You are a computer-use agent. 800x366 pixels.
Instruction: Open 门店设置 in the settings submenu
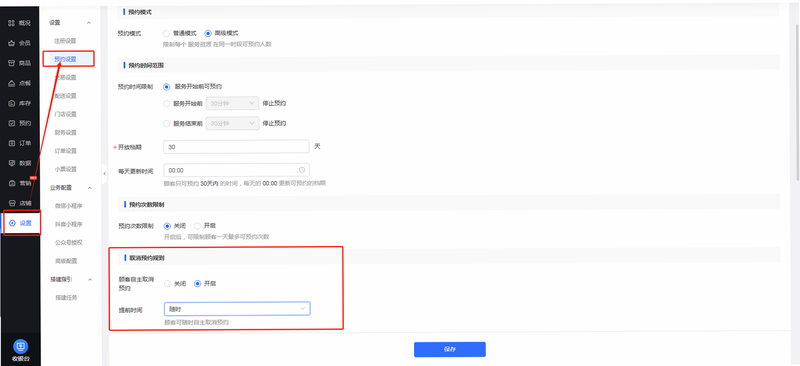click(65, 114)
